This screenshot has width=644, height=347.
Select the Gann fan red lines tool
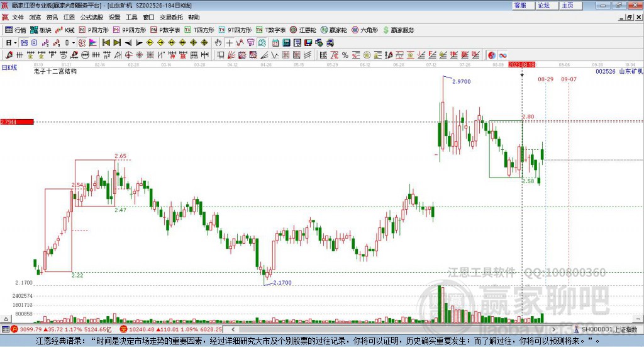(231, 55)
